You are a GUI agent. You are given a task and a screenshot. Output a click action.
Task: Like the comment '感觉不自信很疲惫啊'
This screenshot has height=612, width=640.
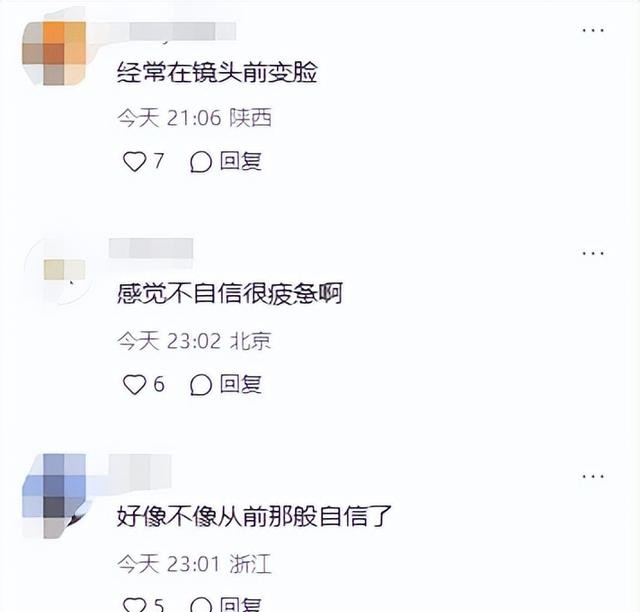tap(134, 385)
